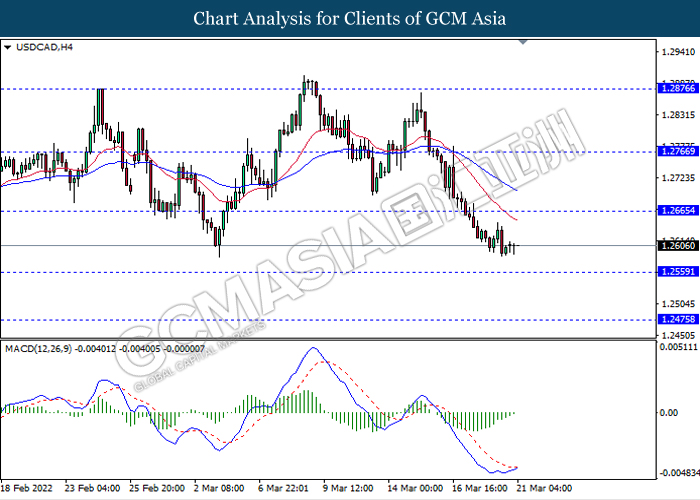Image resolution: width=700 pixels, height=500 pixels.
Task: Click the 18 Feb 2022 date label
Action: pos(27,488)
